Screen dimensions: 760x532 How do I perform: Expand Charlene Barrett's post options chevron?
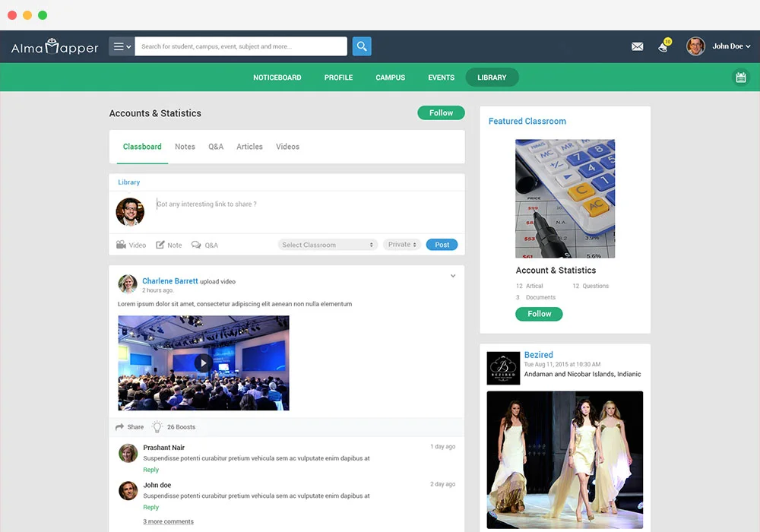453,276
